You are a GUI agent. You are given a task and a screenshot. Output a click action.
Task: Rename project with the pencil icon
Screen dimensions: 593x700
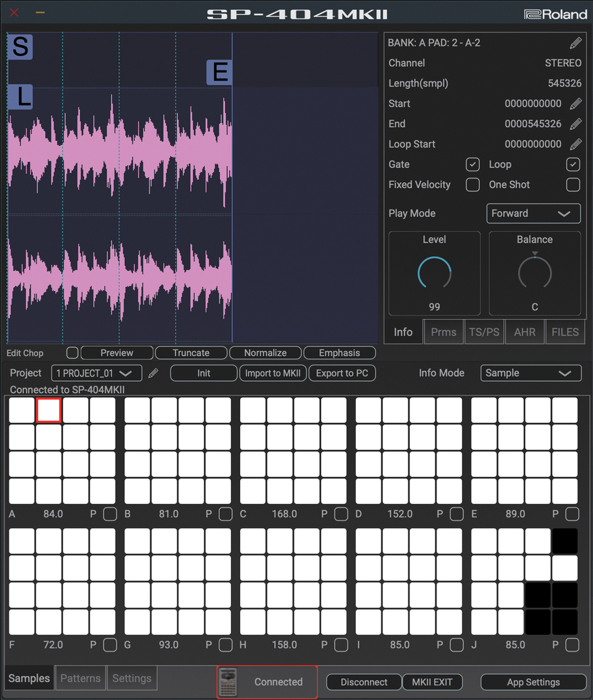pos(153,373)
